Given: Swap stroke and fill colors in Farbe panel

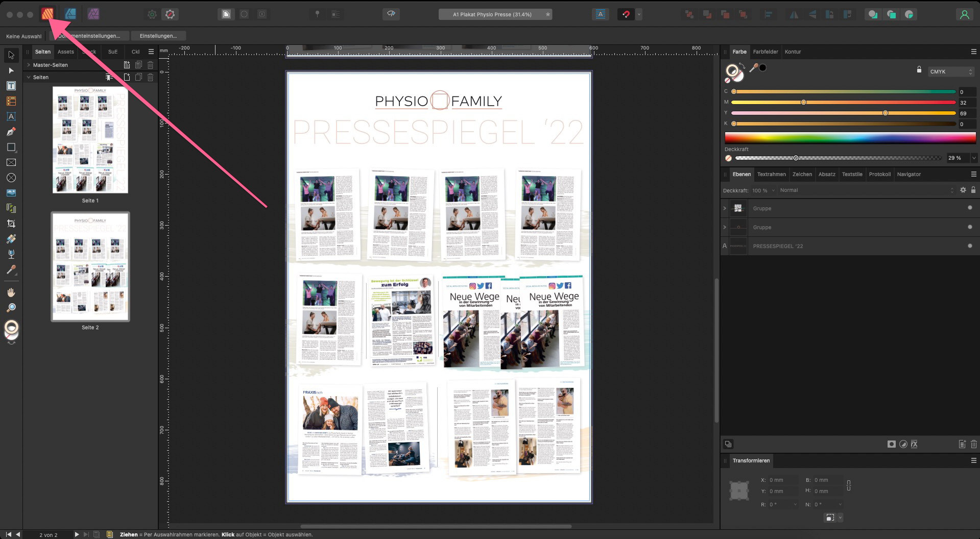Looking at the screenshot, I should (742, 66).
